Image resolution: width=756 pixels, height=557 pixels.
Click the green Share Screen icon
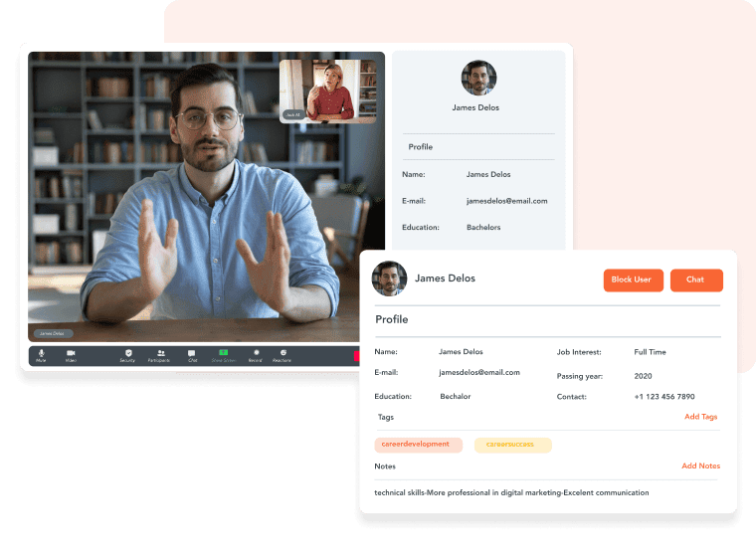point(224,354)
